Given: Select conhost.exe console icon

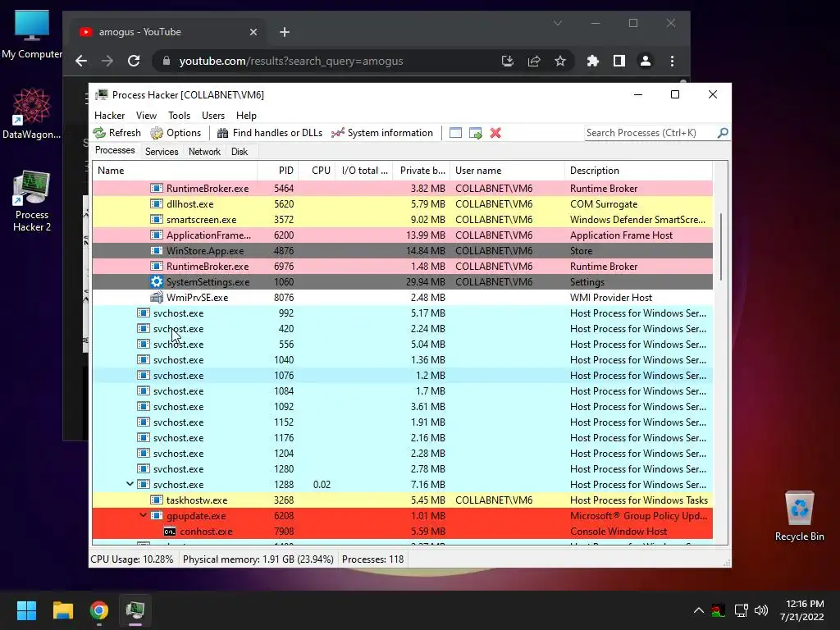Looking at the screenshot, I should (170, 532).
